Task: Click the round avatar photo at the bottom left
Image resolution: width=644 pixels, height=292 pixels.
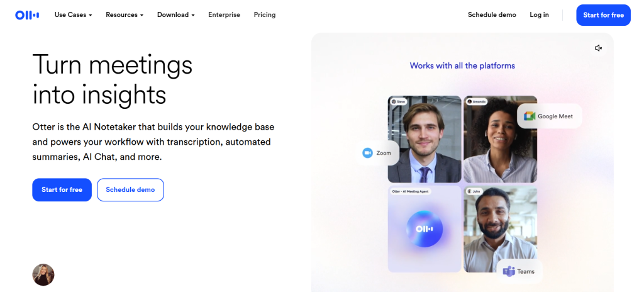Action: (x=43, y=275)
